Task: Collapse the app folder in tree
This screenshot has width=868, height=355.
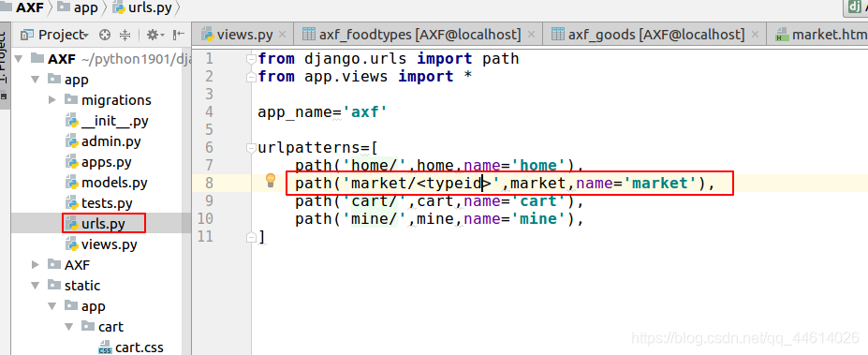Action: 36,80
